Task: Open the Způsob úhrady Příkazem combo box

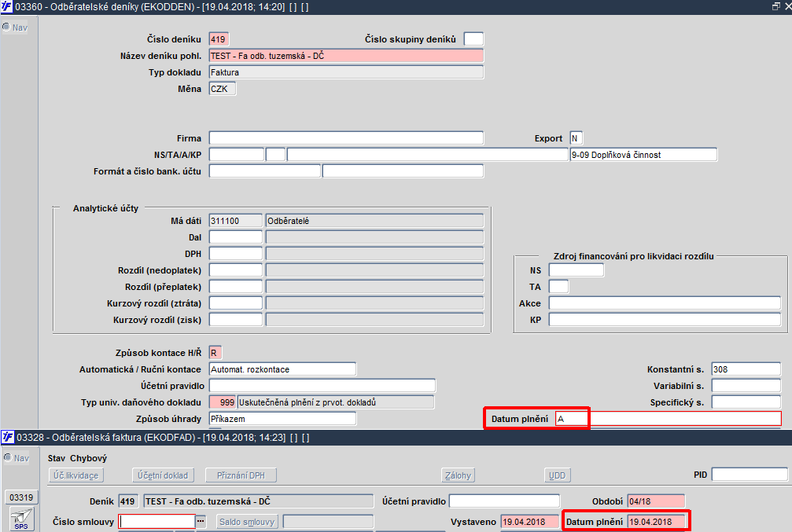Action: pyautogui.click(x=282, y=419)
